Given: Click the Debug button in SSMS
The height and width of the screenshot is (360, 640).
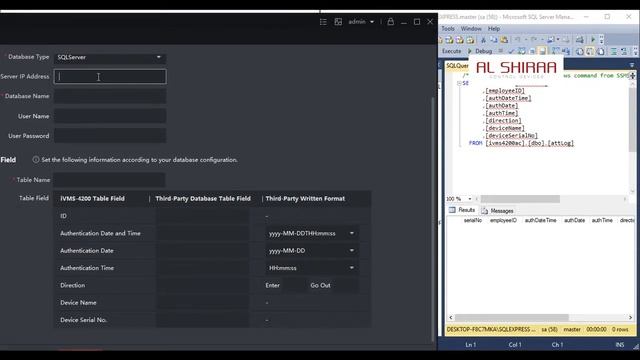Looking at the screenshot, I should (x=480, y=51).
